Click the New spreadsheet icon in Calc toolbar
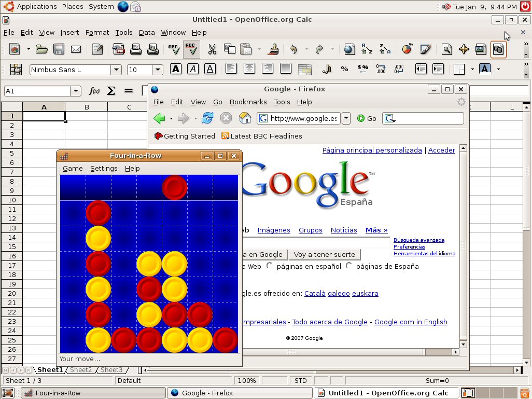The width and height of the screenshot is (532, 399). tap(15, 50)
